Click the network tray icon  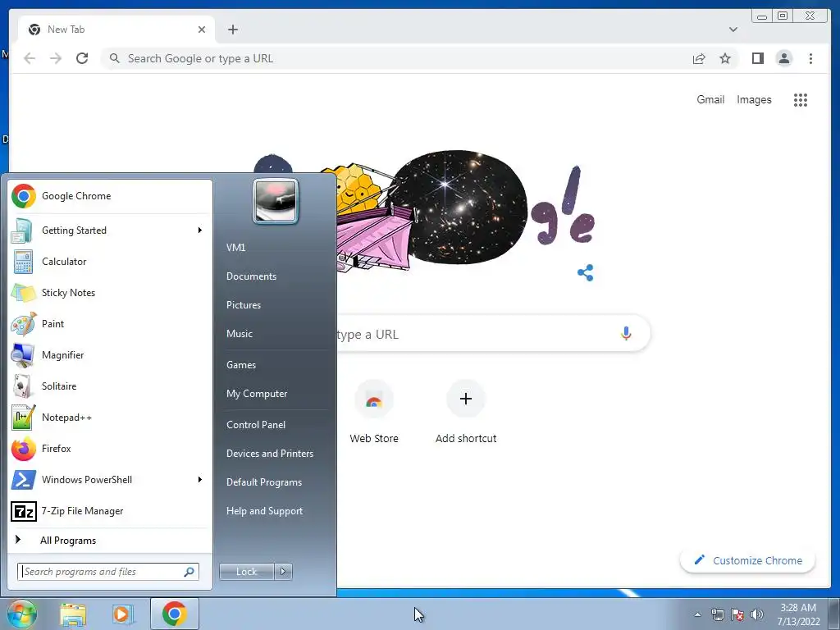pyautogui.click(x=717, y=614)
